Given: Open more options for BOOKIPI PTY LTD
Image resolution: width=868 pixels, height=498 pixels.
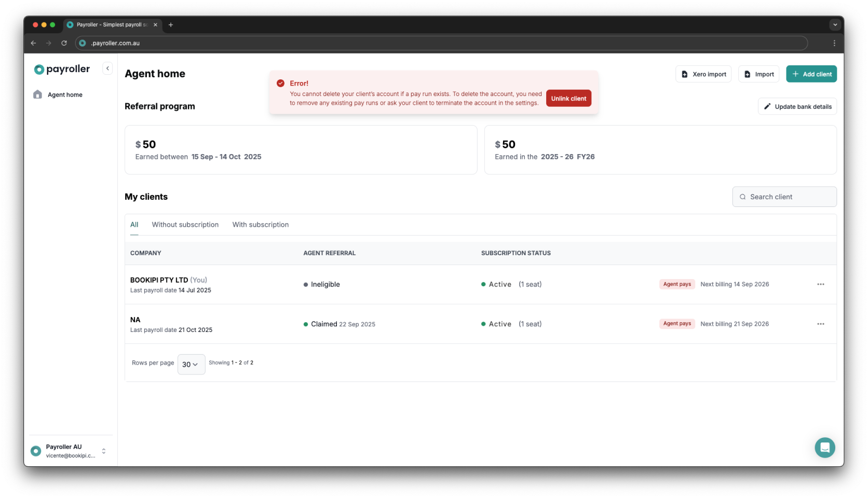Looking at the screenshot, I should point(821,284).
